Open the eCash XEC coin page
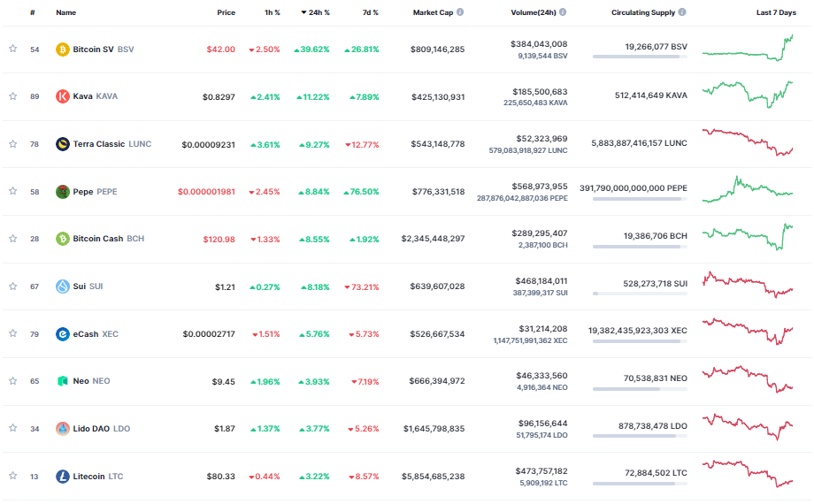 coord(96,333)
